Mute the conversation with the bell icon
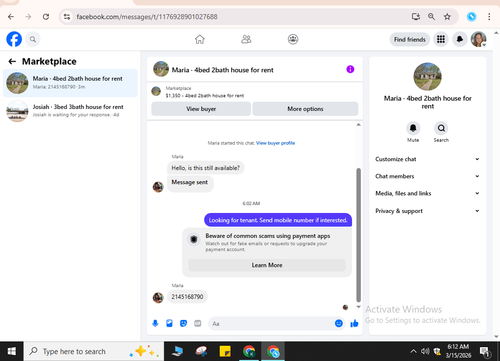The height and width of the screenshot is (361, 500). [413, 128]
